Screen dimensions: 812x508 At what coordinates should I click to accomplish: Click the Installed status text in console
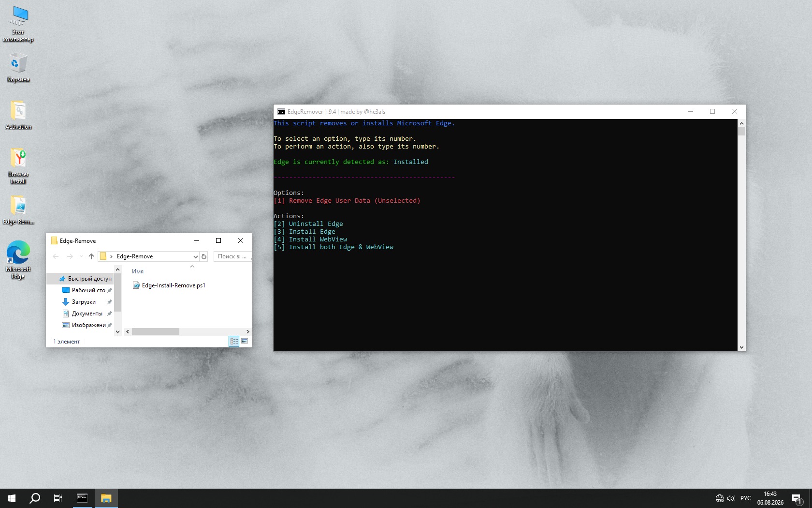click(411, 162)
